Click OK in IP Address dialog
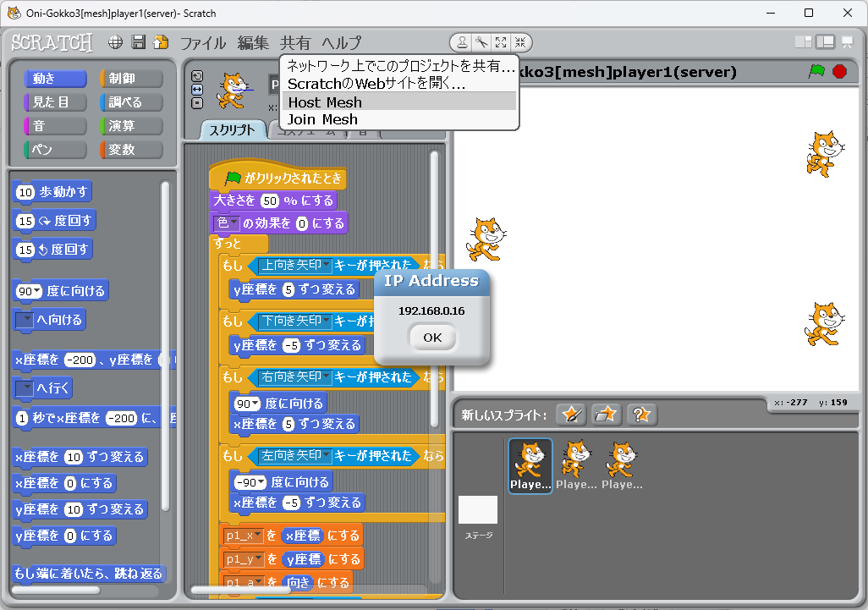This screenshot has height=610, width=868. coord(432,337)
